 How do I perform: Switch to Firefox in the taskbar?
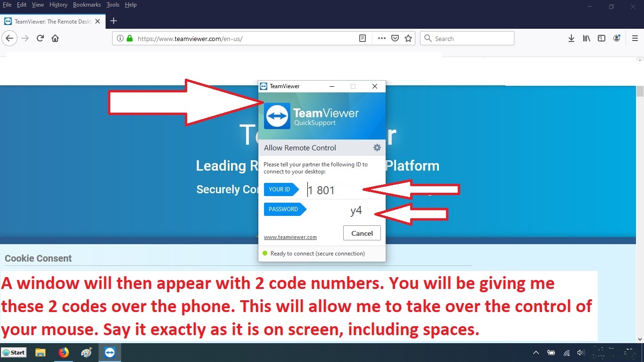point(64,353)
